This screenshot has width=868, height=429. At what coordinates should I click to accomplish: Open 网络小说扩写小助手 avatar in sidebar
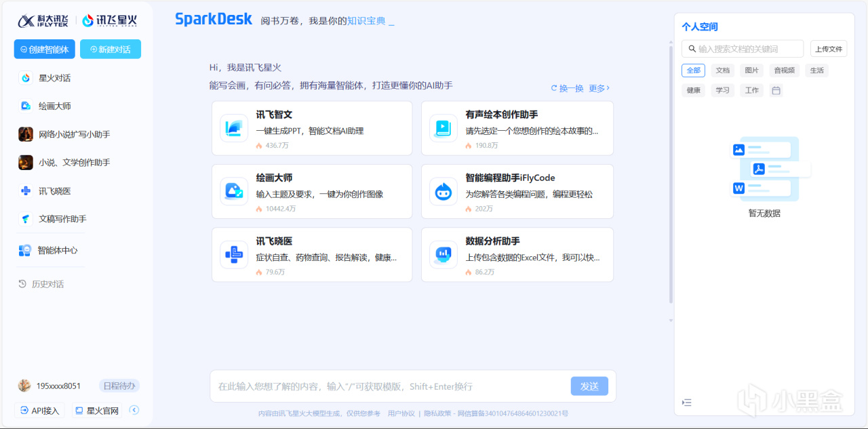pos(26,134)
